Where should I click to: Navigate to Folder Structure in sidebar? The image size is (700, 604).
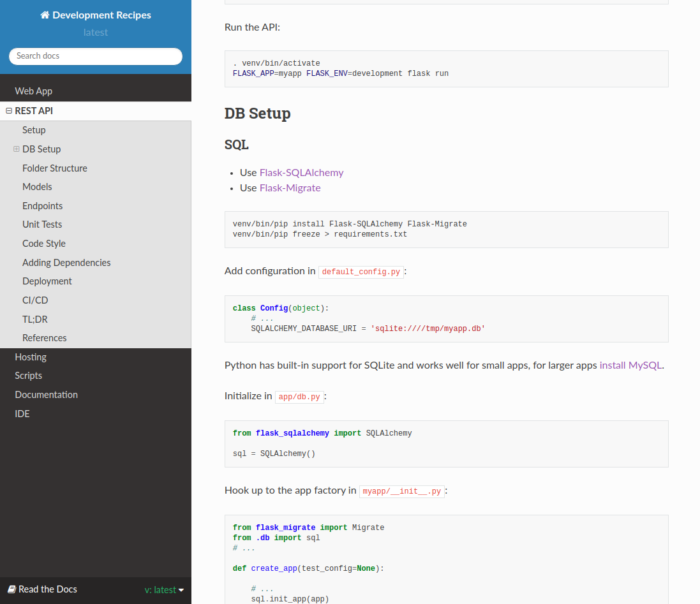click(x=55, y=168)
